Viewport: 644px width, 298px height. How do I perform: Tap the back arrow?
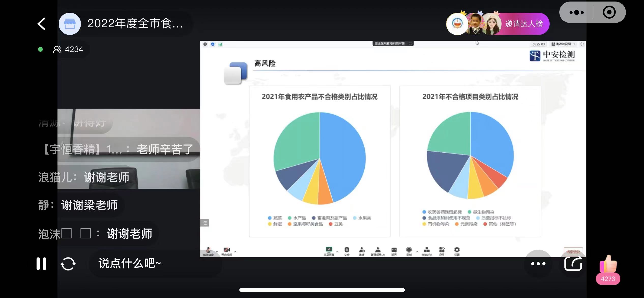pyautogui.click(x=41, y=24)
